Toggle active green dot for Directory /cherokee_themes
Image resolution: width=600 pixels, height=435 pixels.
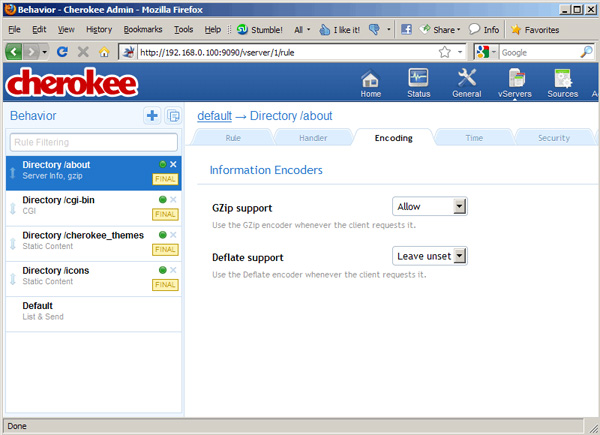point(163,235)
